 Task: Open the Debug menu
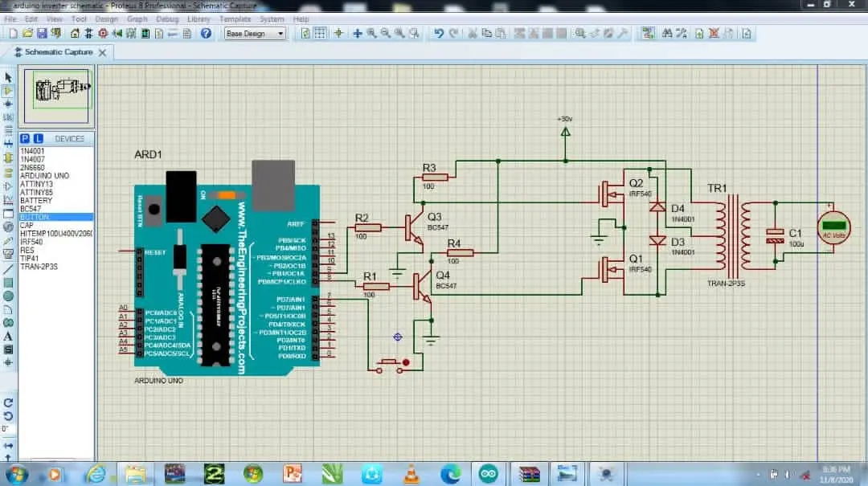click(x=167, y=18)
